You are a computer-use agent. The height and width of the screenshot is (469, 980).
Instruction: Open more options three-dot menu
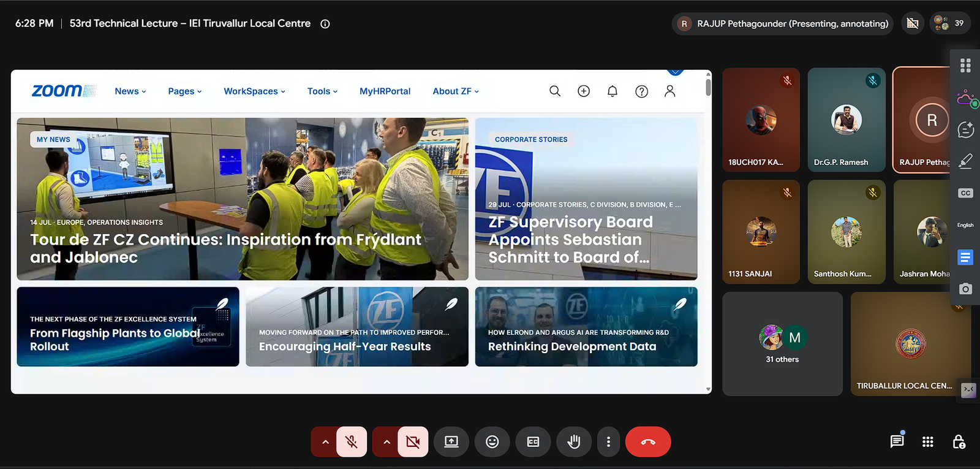click(x=608, y=442)
